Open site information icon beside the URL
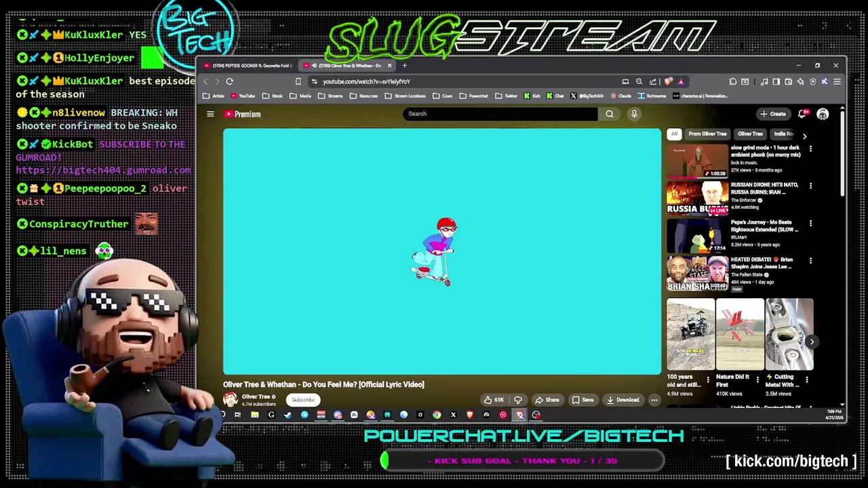868x488 pixels. pyautogui.click(x=314, y=81)
